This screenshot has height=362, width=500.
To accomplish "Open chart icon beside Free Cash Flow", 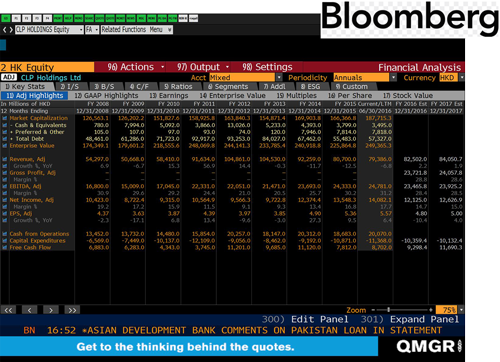I will point(5,247).
